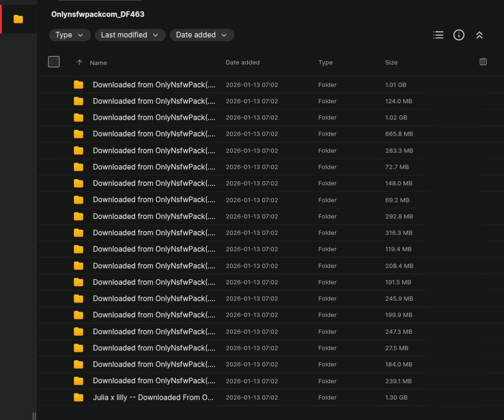Select the folder icon of the 184.0 MB row
This screenshot has height=420, width=504.
(x=78, y=364)
